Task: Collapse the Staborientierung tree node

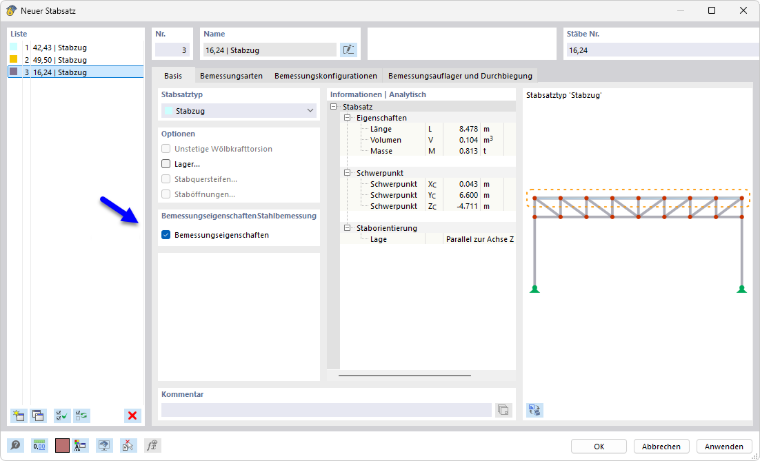Action: coord(347,228)
